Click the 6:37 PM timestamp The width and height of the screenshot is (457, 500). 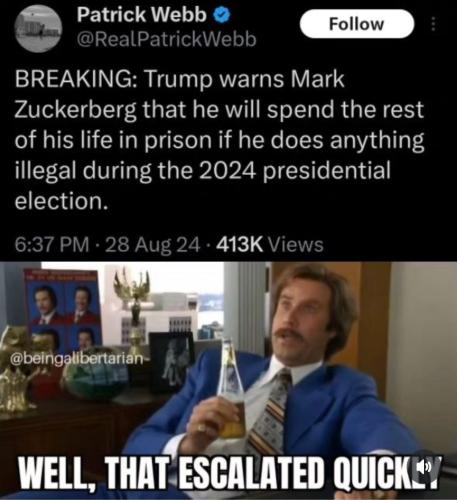pos(52,245)
